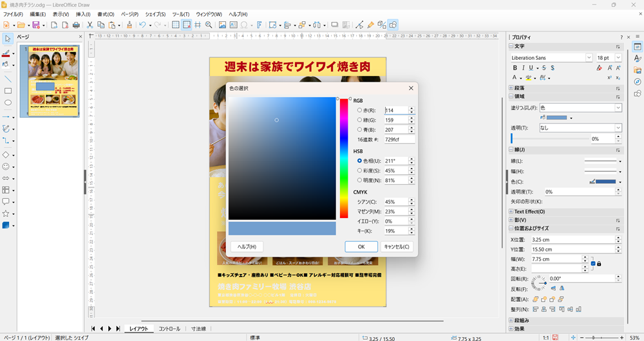
Task: Click the Cut scissors icon
Action: [x=90, y=25]
